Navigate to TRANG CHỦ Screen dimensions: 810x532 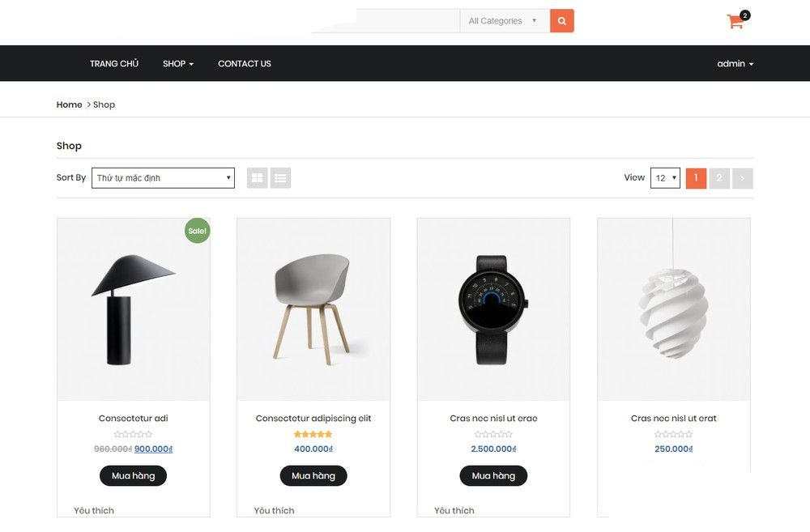[114, 64]
